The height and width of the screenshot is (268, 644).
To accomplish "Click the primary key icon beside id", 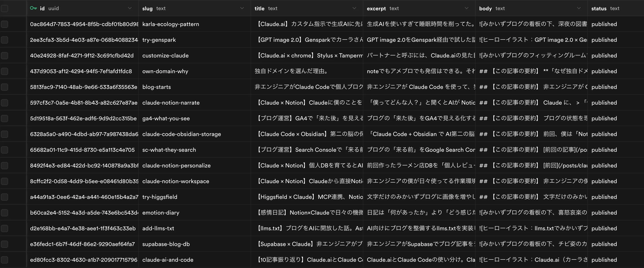I will pyautogui.click(x=33, y=8).
